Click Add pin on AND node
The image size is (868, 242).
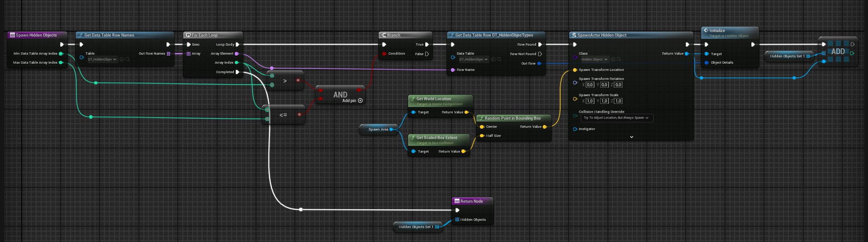352,101
